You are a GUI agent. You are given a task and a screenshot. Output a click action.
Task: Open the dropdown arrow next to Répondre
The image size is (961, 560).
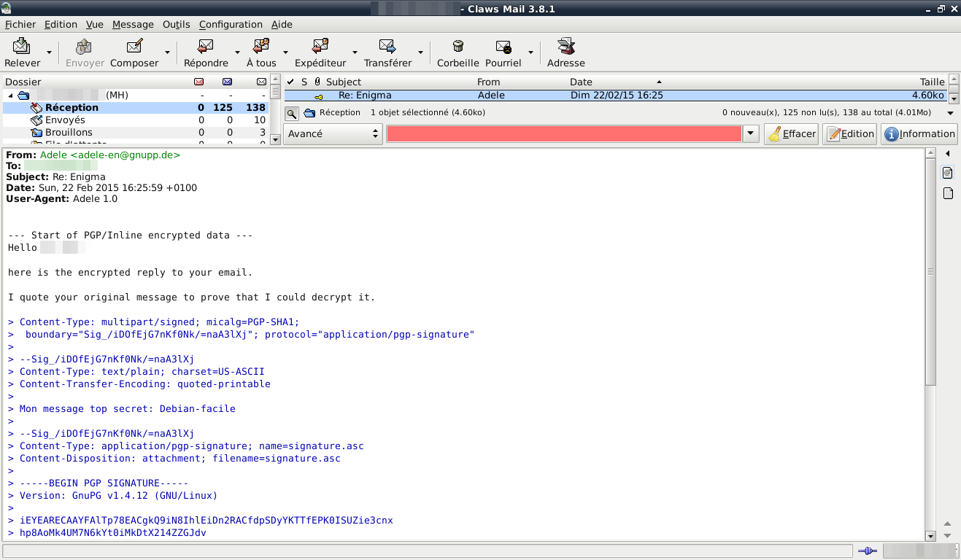(237, 52)
